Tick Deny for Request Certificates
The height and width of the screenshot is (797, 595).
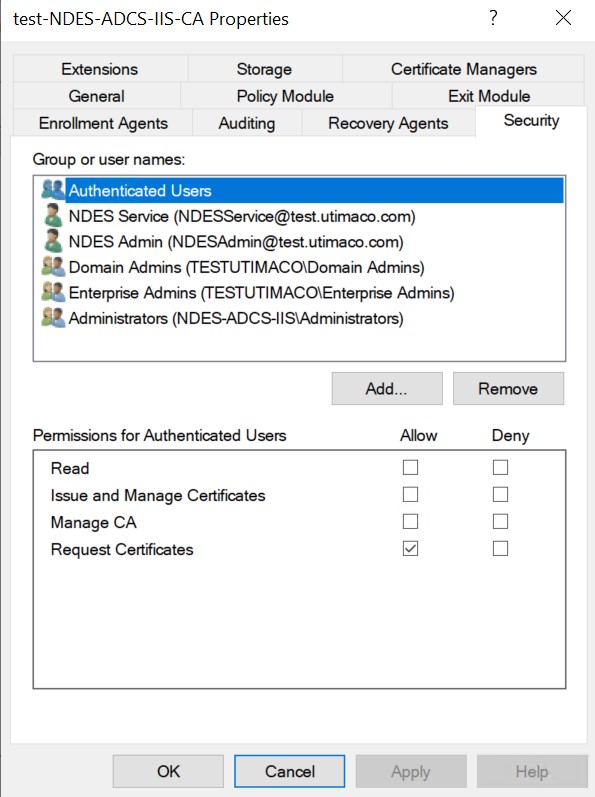(500, 548)
